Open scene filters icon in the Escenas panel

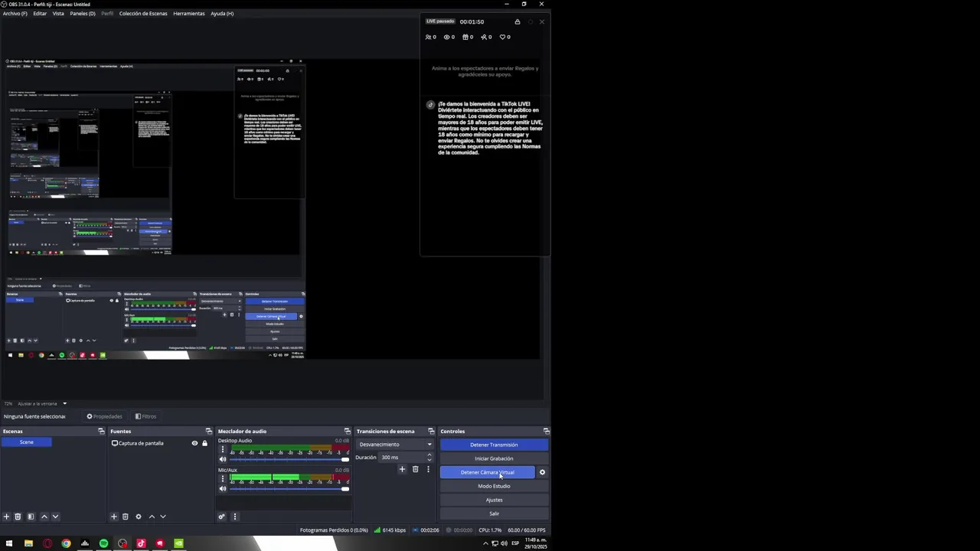point(31,517)
